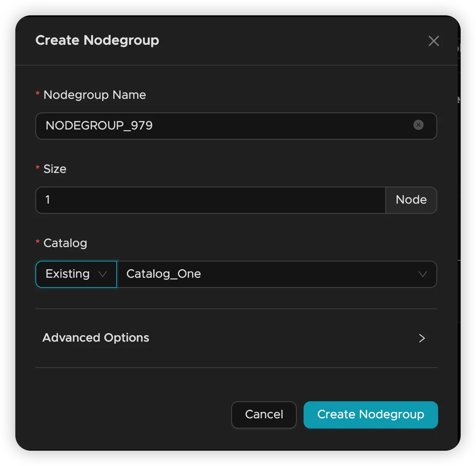Clear the Nodegroup Name field using the x icon
The width and height of the screenshot is (476, 466).
(418, 125)
